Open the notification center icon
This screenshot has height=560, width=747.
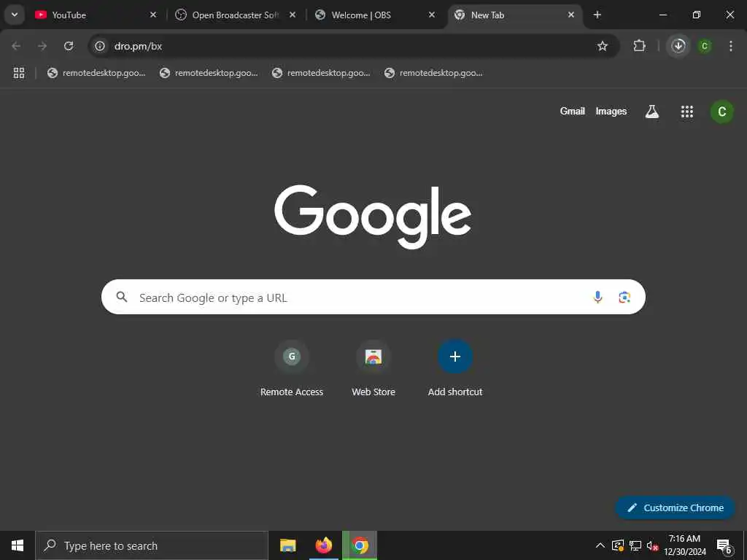[x=724, y=545]
